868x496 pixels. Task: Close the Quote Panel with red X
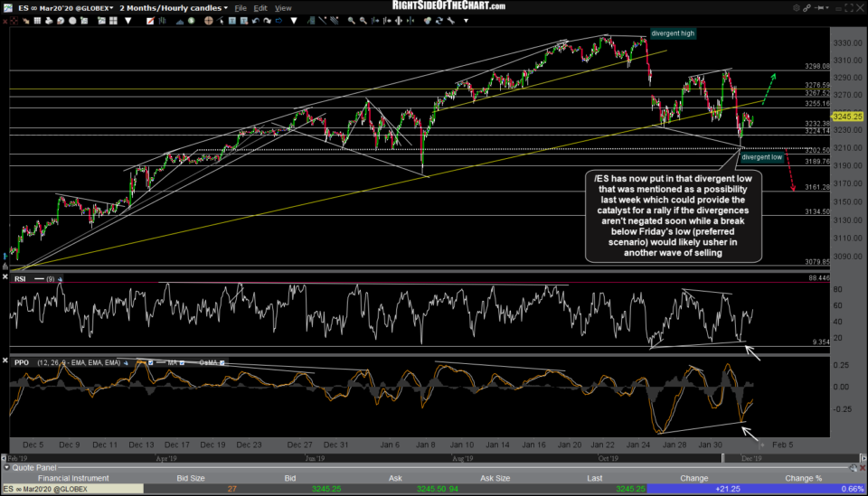[x=862, y=468]
